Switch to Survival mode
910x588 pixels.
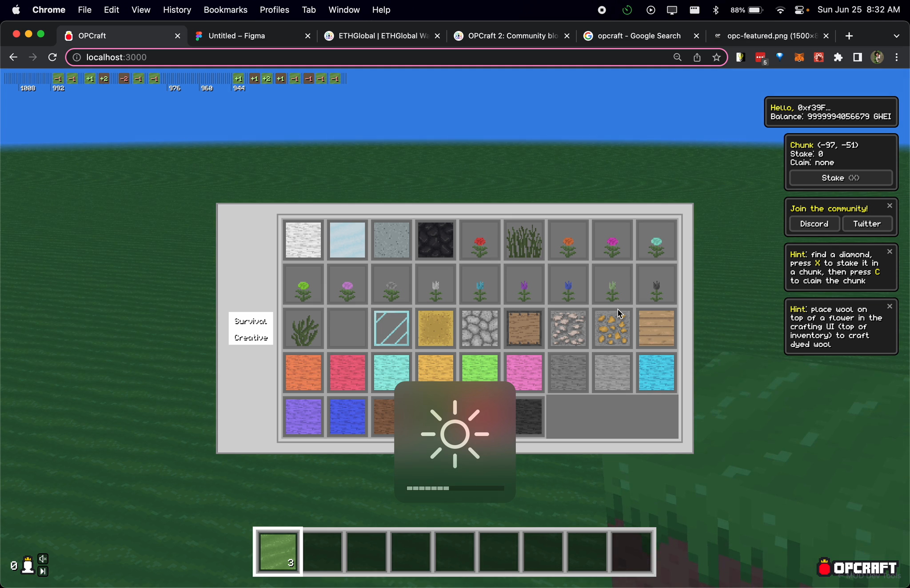pos(251,321)
